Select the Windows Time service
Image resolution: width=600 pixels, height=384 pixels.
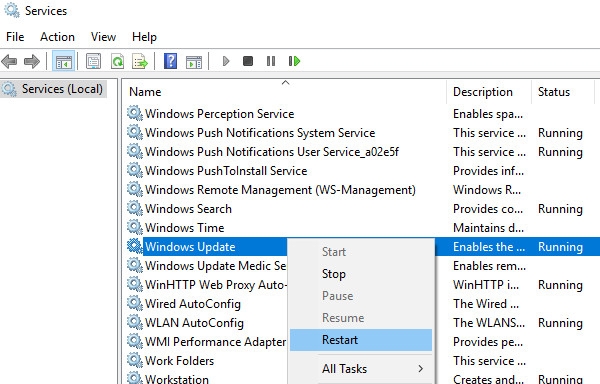[184, 228]
